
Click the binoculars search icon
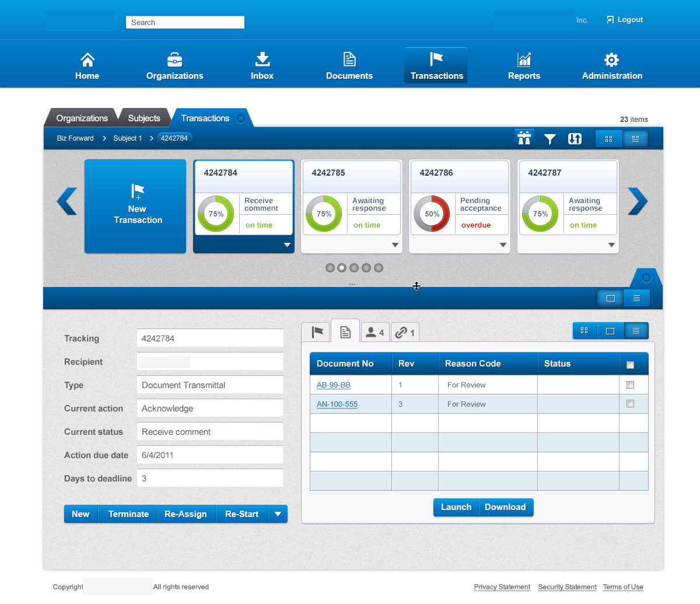coord(524,138)
